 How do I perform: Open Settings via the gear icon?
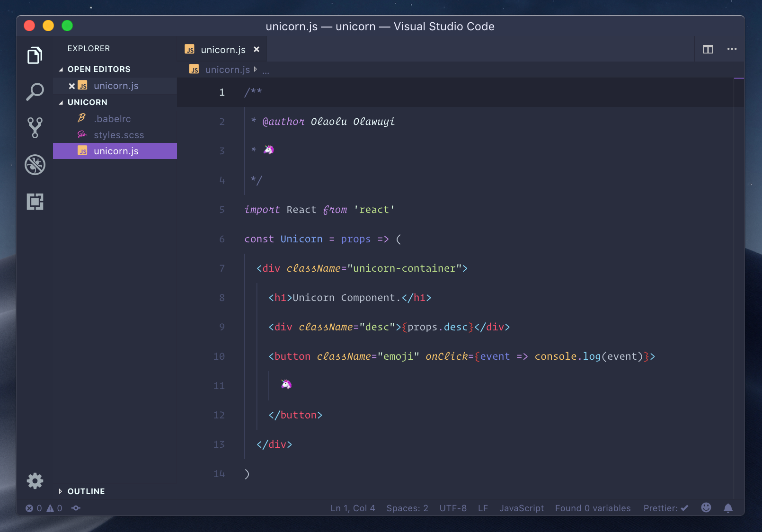click(34, 480)
